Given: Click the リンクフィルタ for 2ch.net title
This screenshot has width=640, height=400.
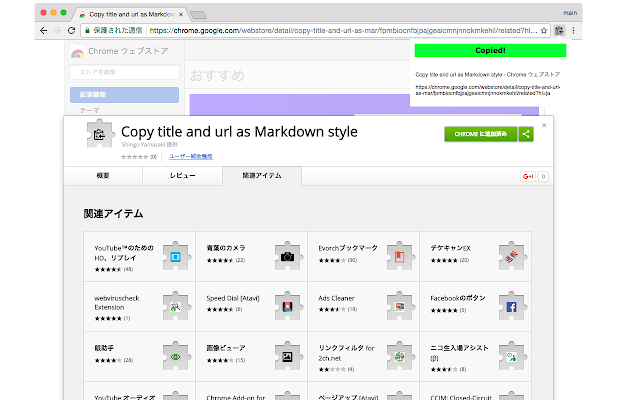Looking at the screenshot, I should pyautogui.click(x=346, y=353).
